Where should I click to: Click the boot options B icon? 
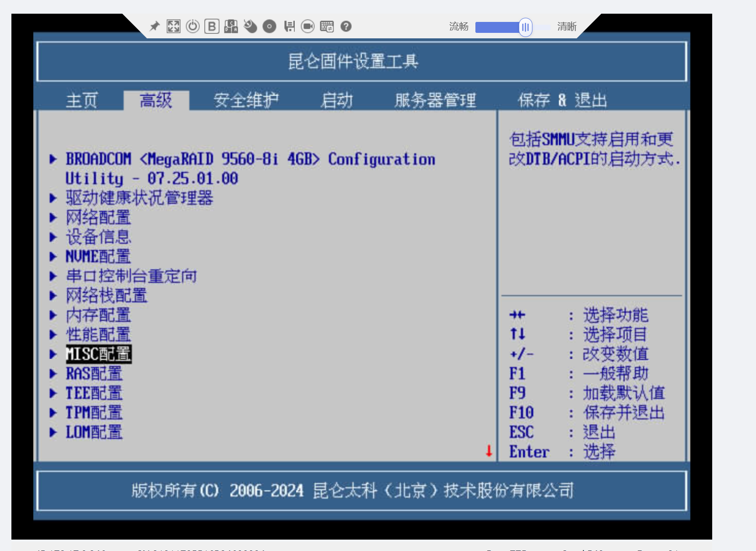212,26
